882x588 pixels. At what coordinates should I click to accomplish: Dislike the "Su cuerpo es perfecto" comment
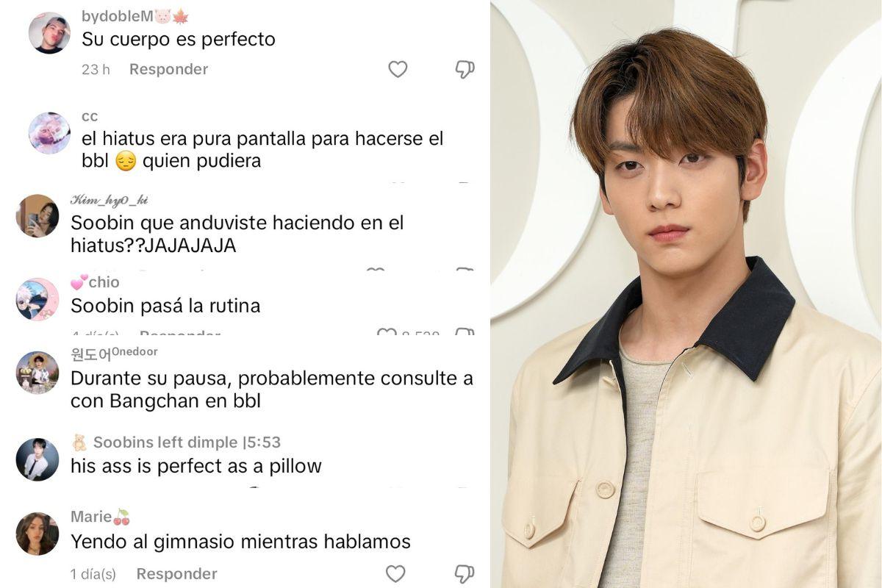[465, 69]
